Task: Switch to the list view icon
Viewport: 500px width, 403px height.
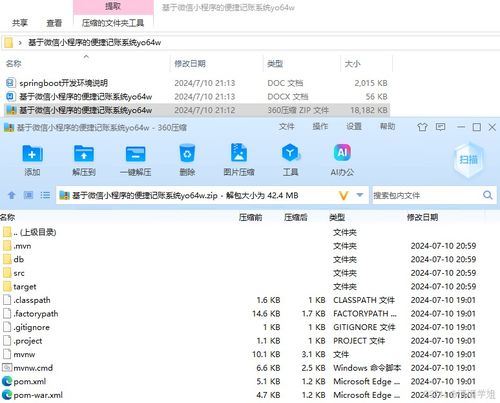Action: click(x=45, y=195)
